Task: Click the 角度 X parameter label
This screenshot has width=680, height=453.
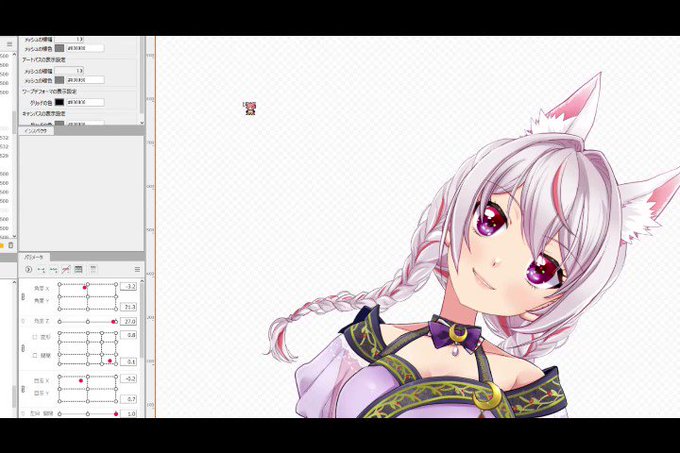Action: (42, 288)
